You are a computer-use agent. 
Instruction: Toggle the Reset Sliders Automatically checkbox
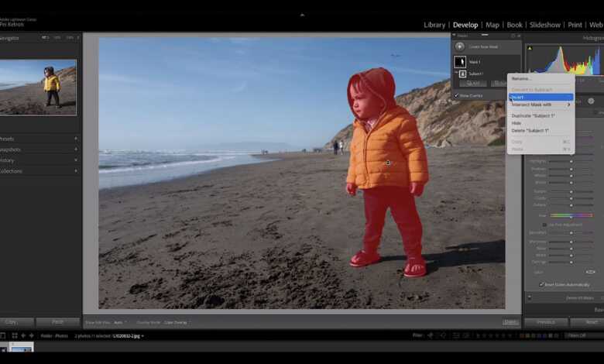pos(541,285)
